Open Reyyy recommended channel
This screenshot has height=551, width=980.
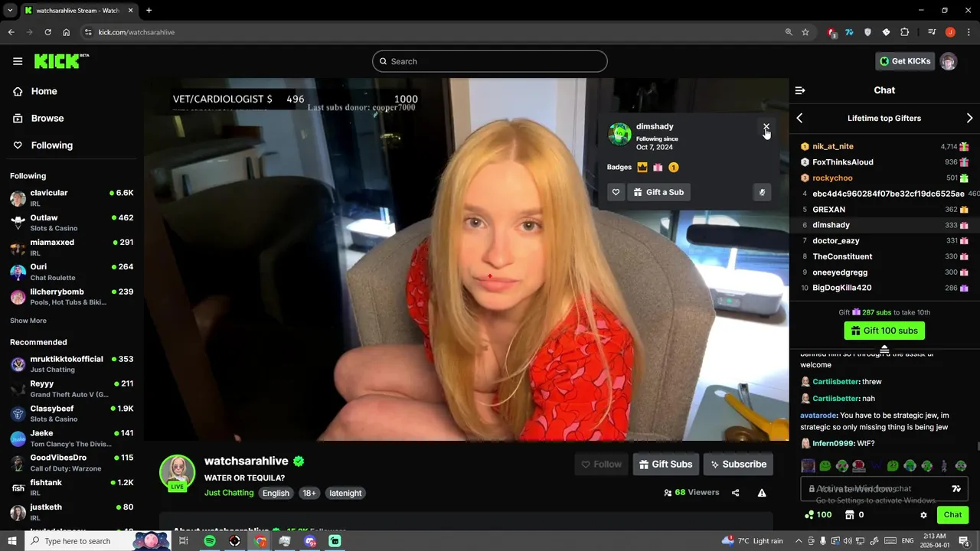72,389
